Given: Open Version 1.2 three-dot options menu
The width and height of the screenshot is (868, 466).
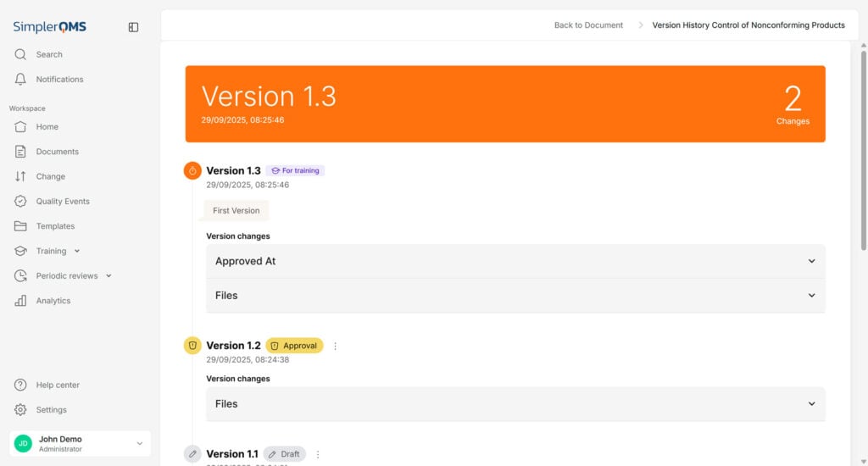Looking at the screenshot, I should pyautogui.click(x=335, y=346).
